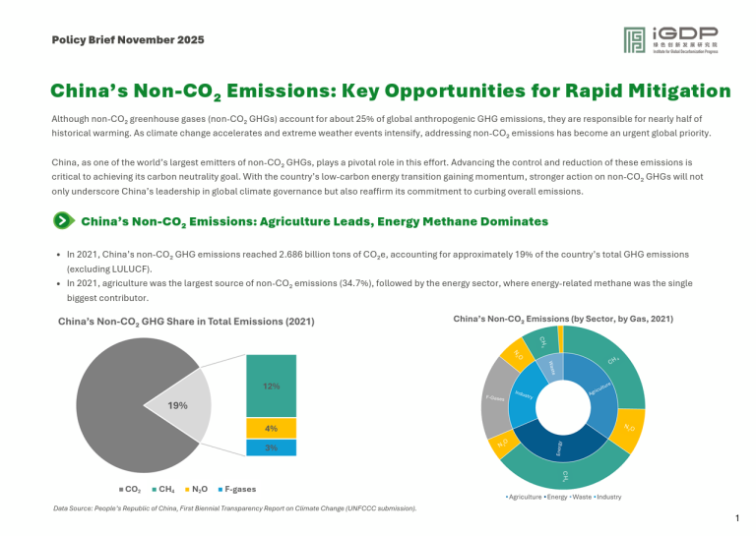The width and height of the screenshot is (756, 536).
Task: Select the 3% blue bar segment
Action: [x=271, y=447]
